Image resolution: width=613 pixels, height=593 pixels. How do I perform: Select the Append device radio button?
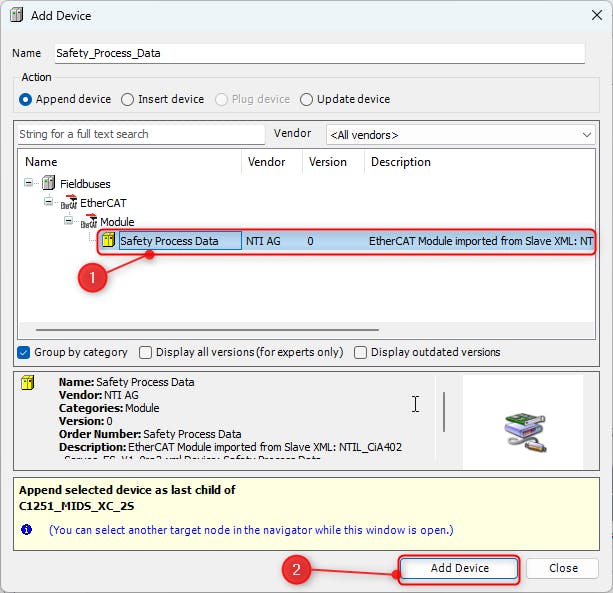pyautogui.click(x=26, y=99)
